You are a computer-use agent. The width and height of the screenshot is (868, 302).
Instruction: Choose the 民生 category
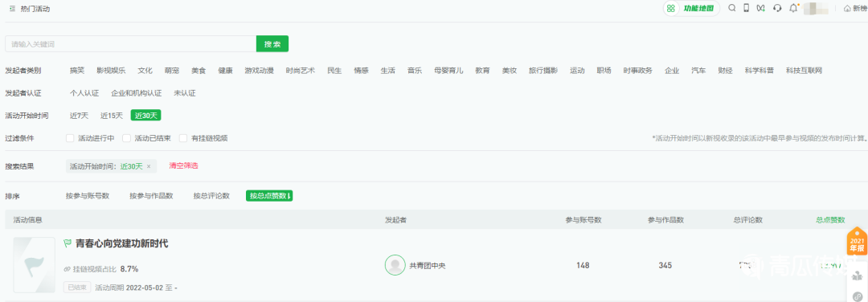pos(334,71)
